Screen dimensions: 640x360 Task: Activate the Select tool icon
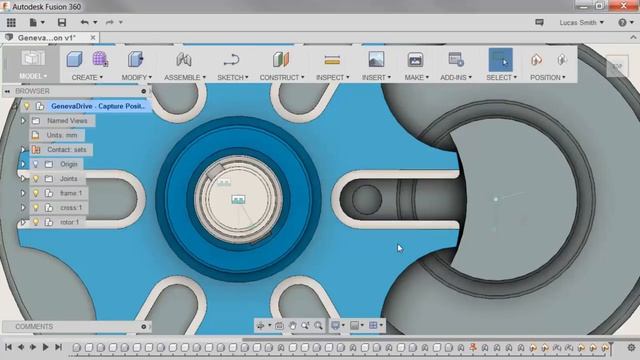click(500, 60)
